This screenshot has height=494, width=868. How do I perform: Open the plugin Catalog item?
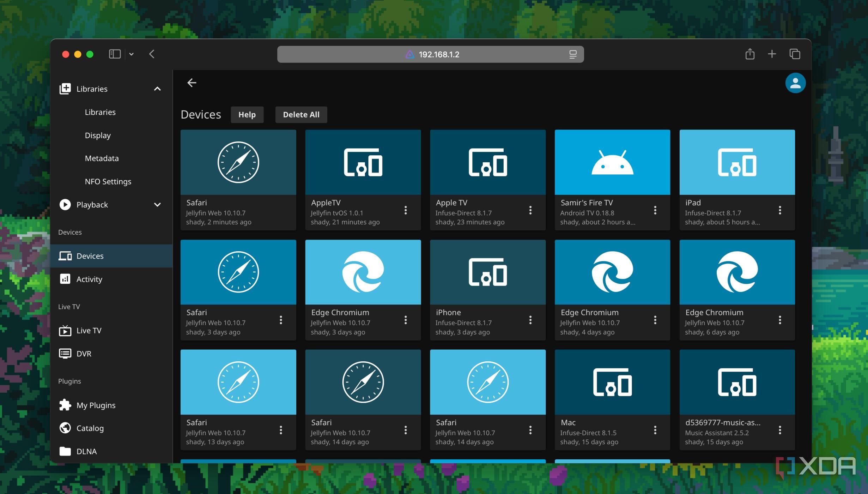click(111, 428)
